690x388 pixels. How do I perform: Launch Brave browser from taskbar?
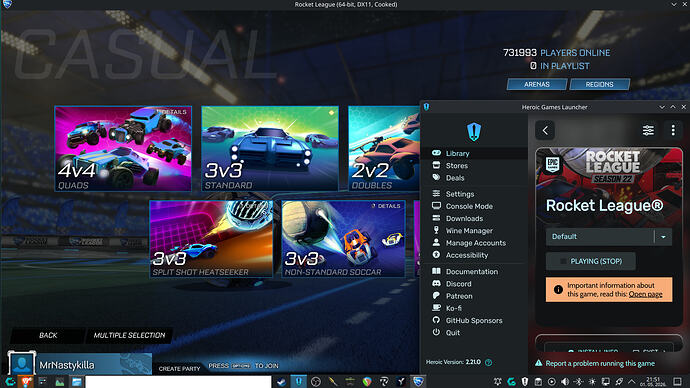pos(26,381)
